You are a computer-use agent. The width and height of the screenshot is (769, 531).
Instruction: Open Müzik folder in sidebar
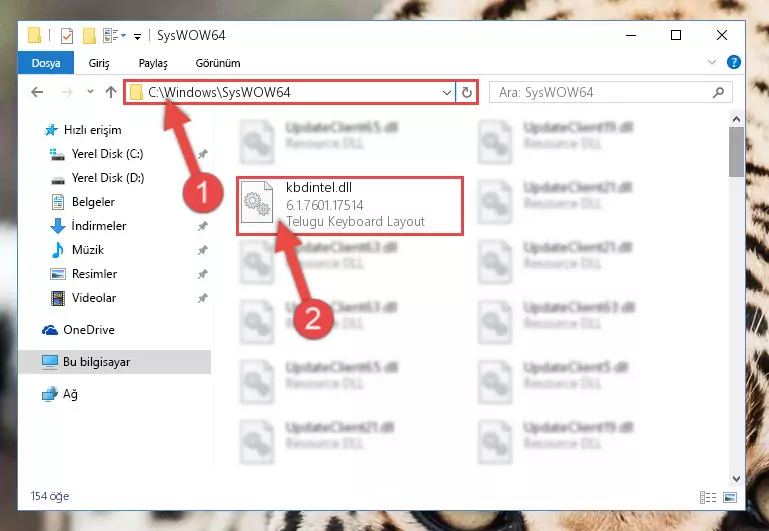point(88,250)
